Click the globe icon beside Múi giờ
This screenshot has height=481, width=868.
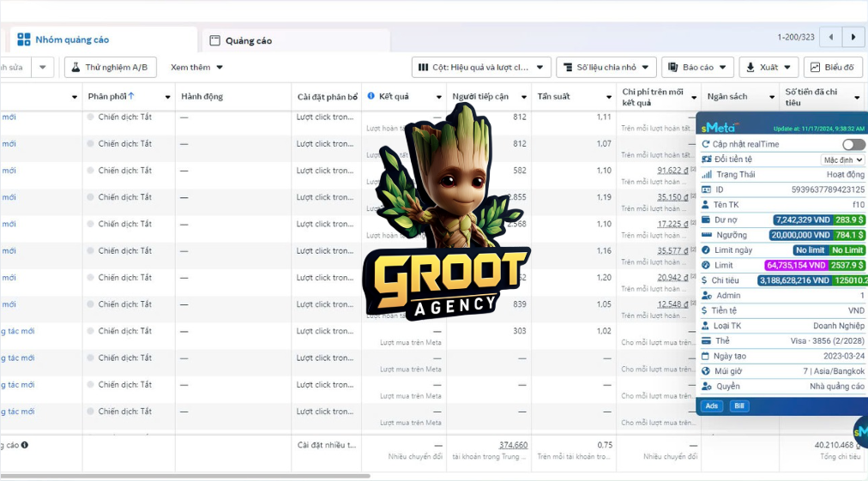[706, 371]
